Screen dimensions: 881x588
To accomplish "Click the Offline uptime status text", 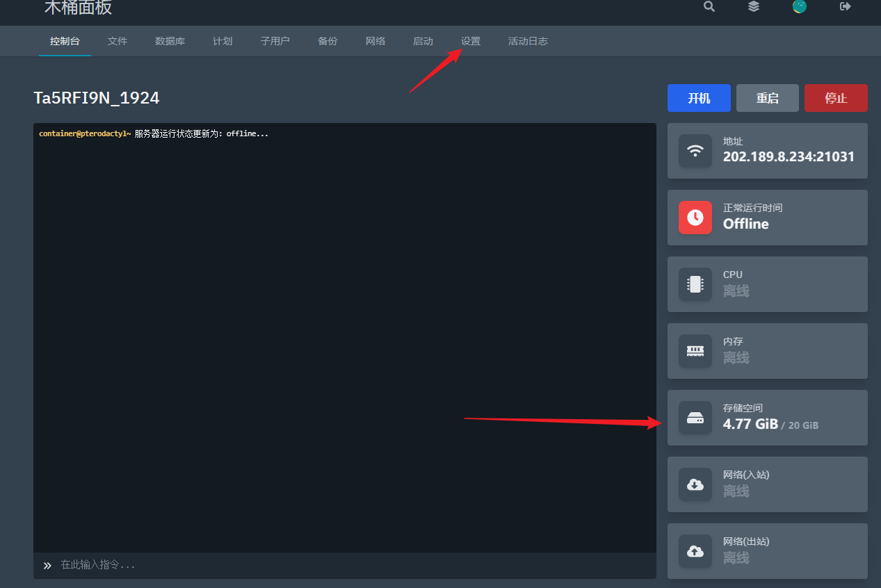I will (746, 224).
